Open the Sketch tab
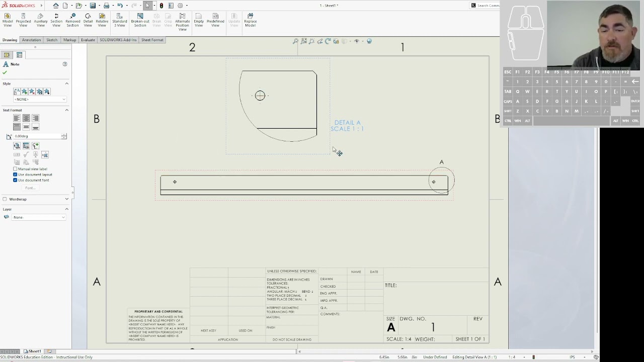Viewport: 644px width, 362px height. pos(52,40)
